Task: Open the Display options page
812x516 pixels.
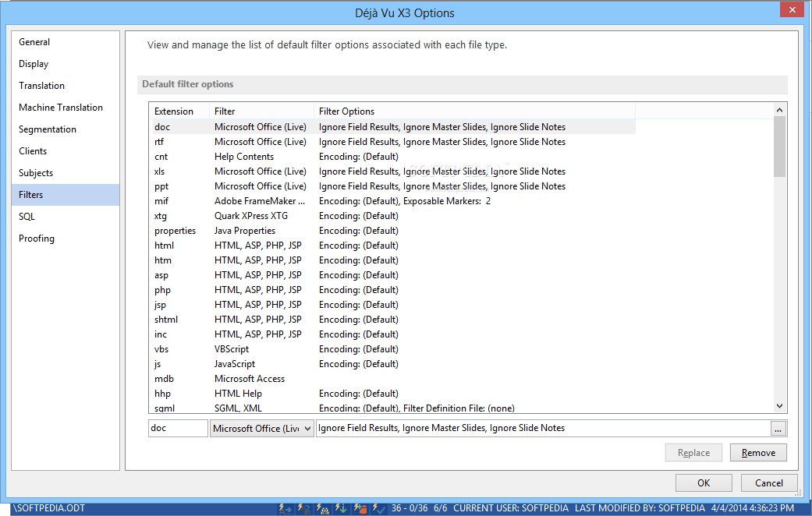Action: (66, 64)
